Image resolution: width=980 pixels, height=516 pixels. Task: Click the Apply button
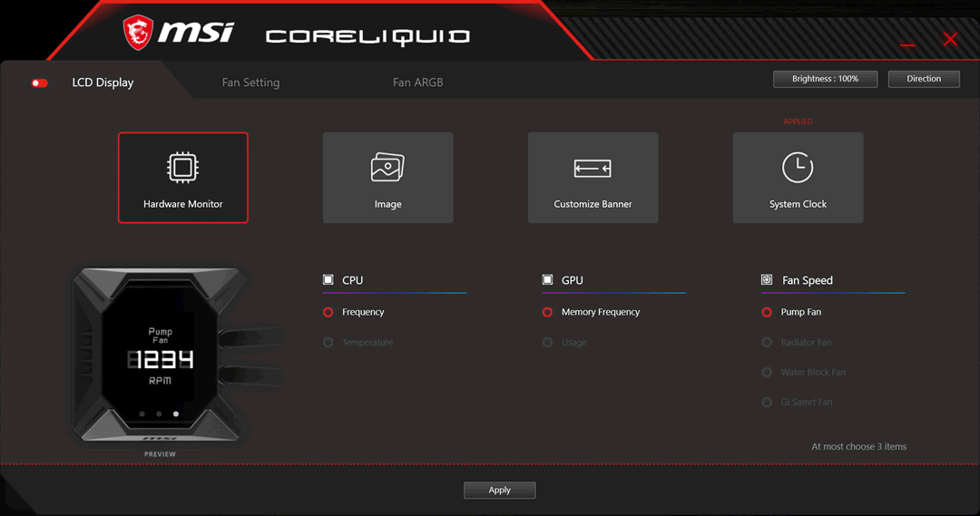click(x=499, y=491)
